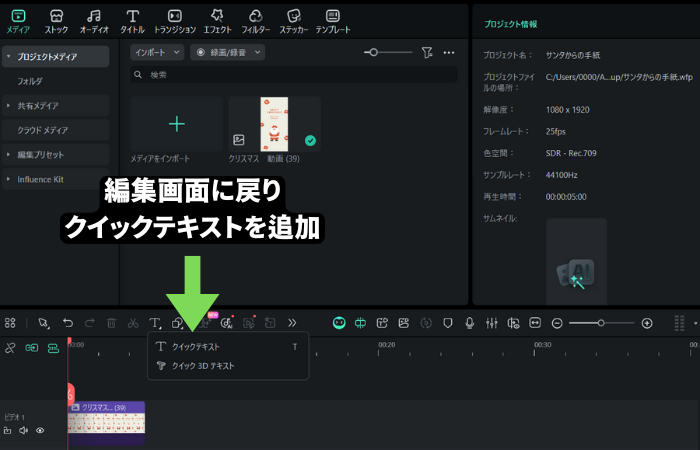Adjust the timeline zoom slider
The image size is (700, 450).
(x=601, y=323)
